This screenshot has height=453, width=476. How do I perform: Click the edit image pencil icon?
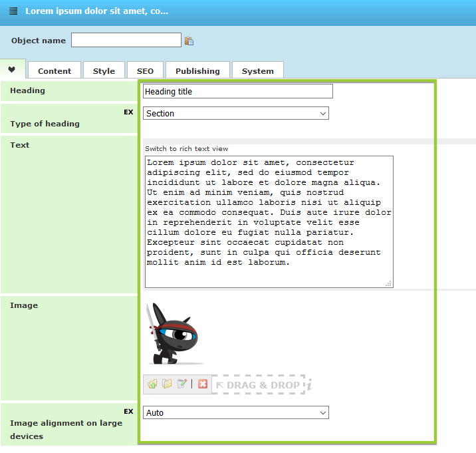coord(181,384)
